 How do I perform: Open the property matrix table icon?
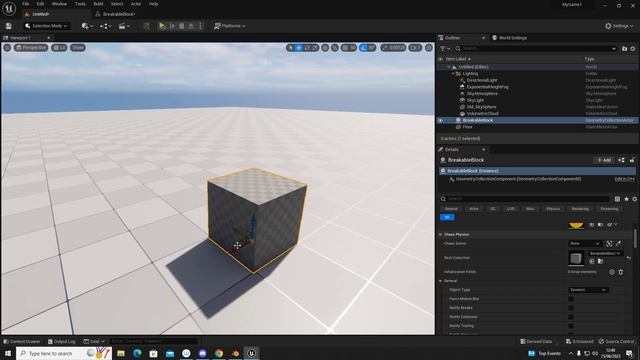(x=617, y=199)
